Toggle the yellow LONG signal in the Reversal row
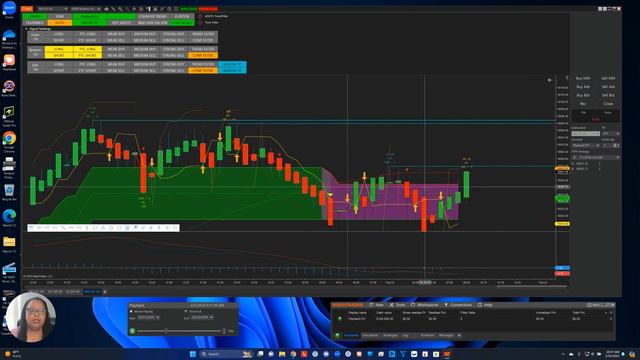Image resolution: width=640 pixels, height=360 pixels. 59,49
